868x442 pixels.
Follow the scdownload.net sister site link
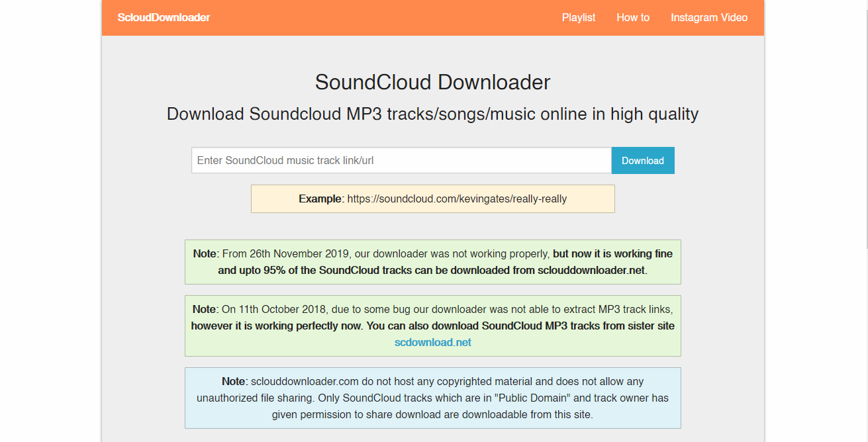433,342
